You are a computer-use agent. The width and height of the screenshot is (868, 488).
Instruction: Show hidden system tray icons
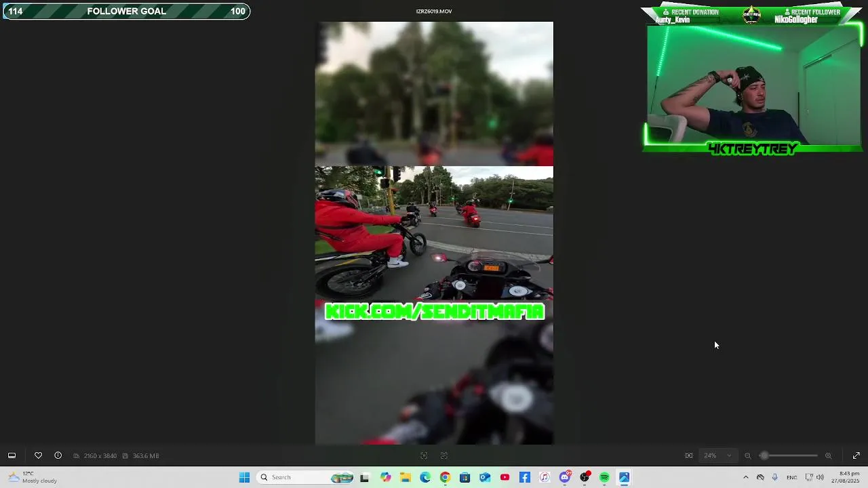click(x=746, y=477)
